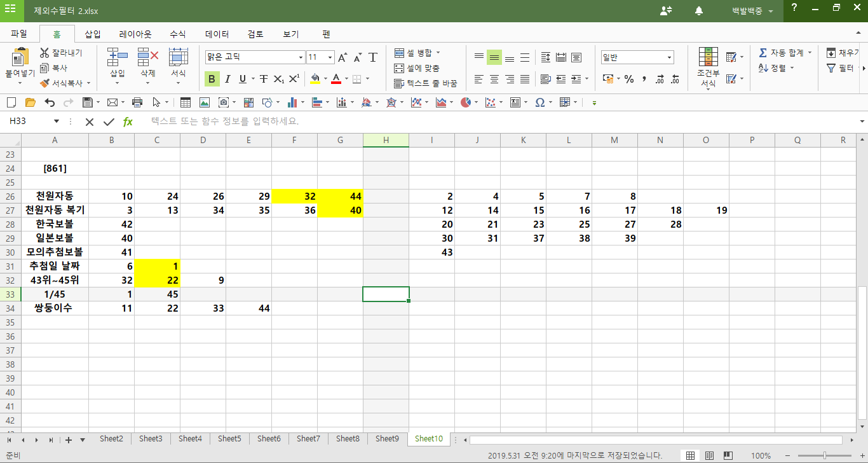Open the font size dropdown

point(330,58)
